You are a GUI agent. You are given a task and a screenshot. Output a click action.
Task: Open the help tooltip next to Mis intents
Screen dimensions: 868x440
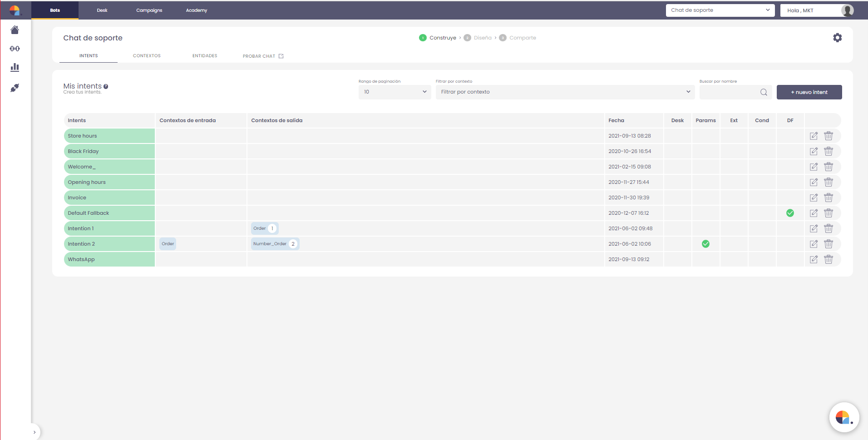(106, 86)
